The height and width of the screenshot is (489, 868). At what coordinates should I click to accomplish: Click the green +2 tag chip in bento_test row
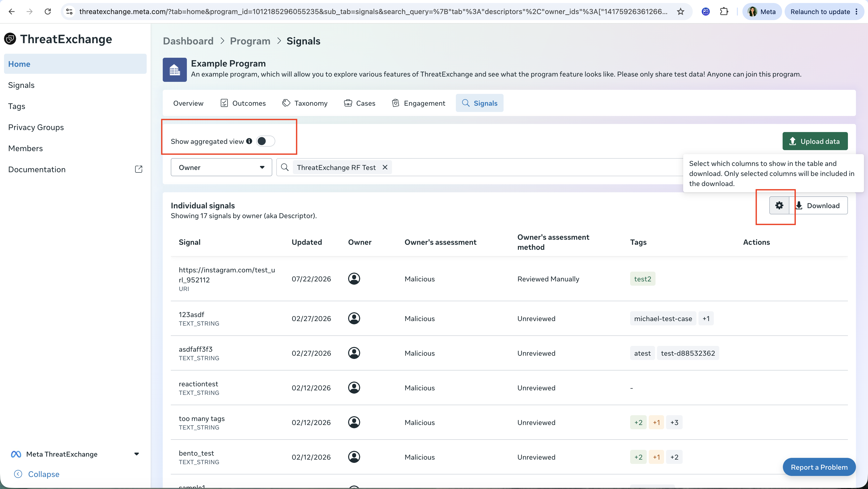tap(638, 457)
